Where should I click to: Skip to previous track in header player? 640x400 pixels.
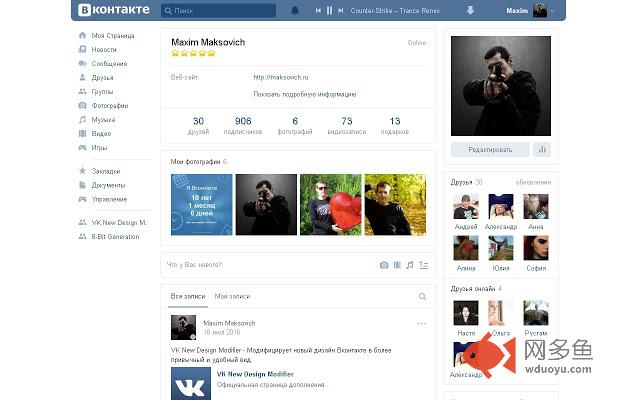pyautogui.click(x=318, y=11)
